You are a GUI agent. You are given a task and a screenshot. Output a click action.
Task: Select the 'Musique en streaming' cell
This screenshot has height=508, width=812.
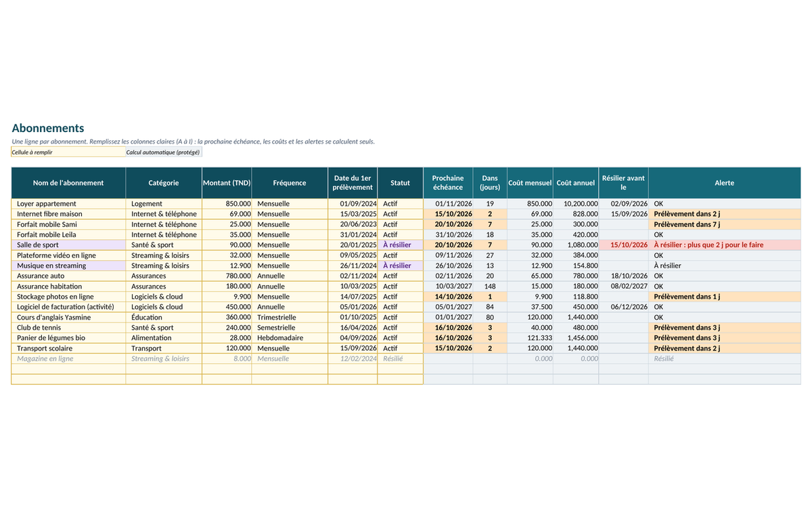[68, 266]
